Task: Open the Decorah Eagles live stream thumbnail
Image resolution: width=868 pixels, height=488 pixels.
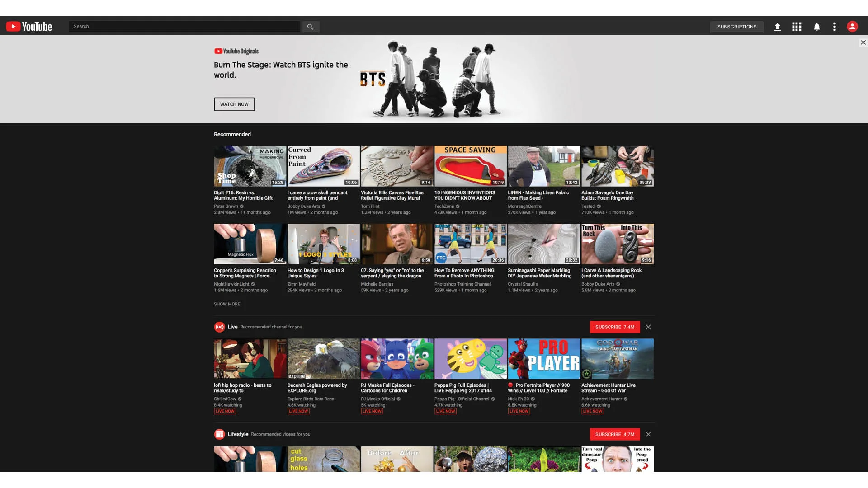Action: point(324,359)
